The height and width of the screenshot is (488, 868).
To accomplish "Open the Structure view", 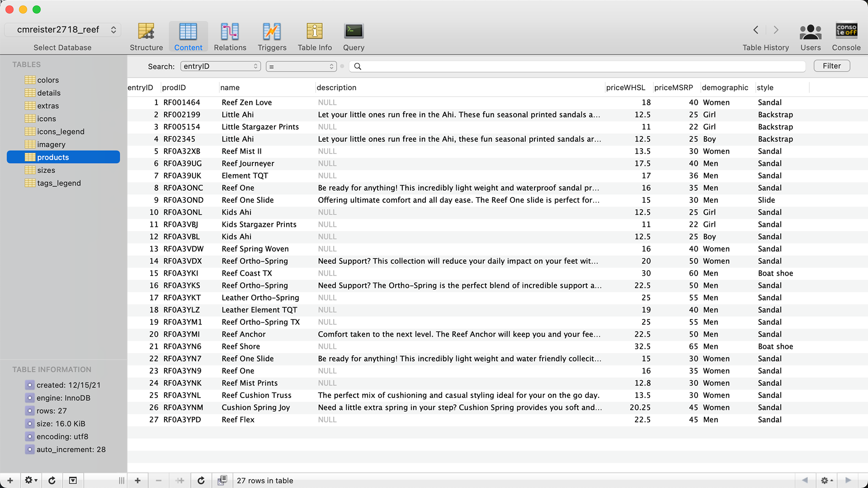I will tap(146, 37).
